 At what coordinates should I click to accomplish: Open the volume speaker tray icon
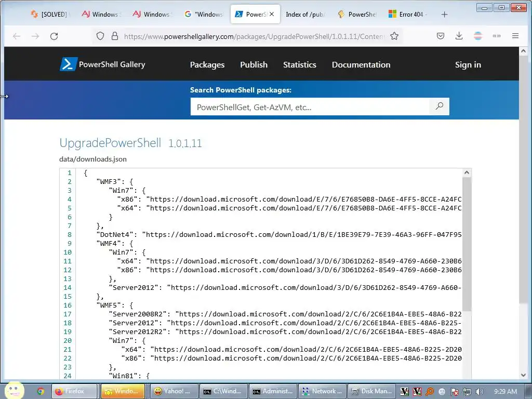479,392
